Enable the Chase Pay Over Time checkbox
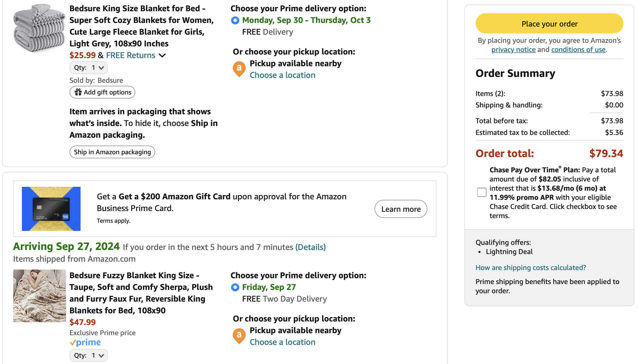Image resolution: width=638 pixels, height=364 pixels. pos(482,192)
